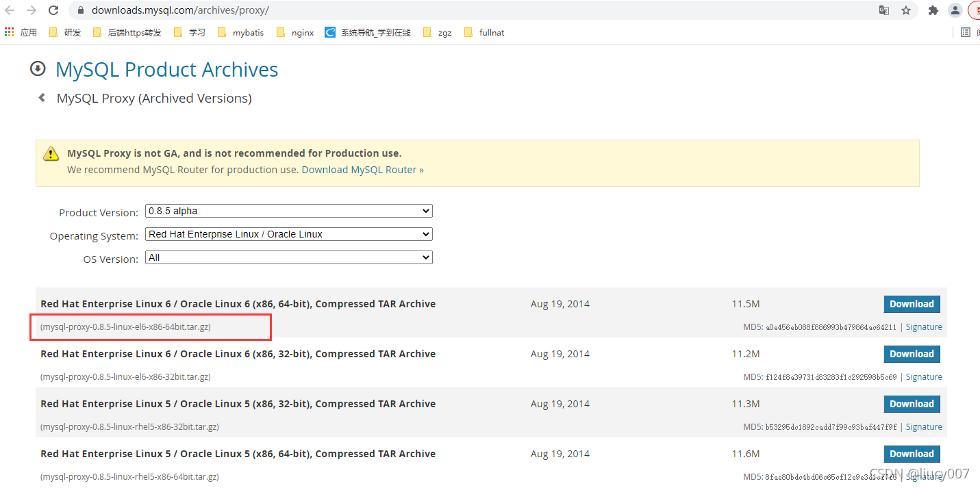Follow the Download MySQL Router link

(362, 170)
